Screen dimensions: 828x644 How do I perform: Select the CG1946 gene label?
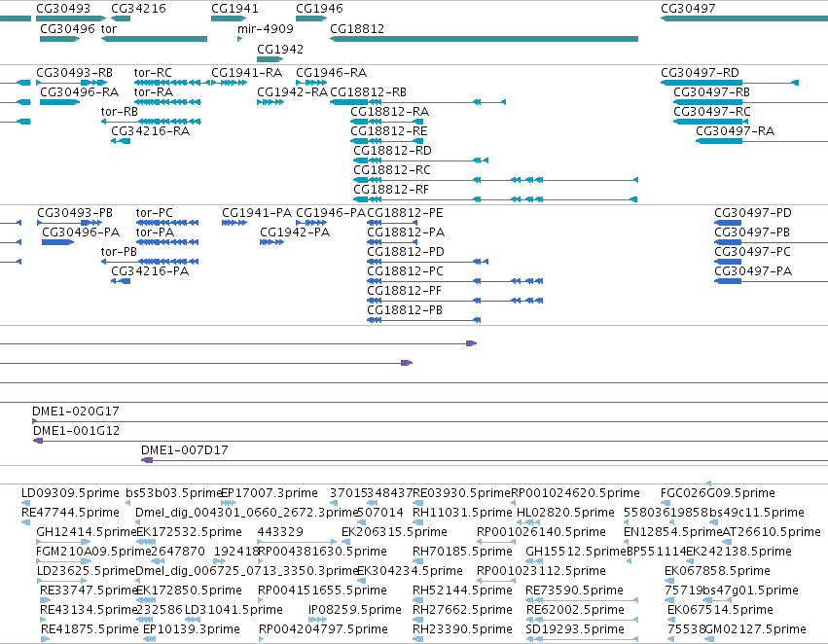319,9
